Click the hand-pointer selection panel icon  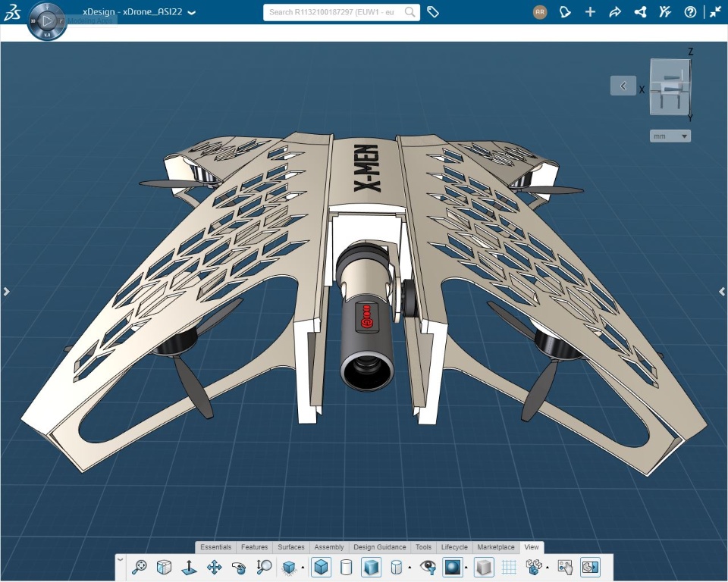565,567
